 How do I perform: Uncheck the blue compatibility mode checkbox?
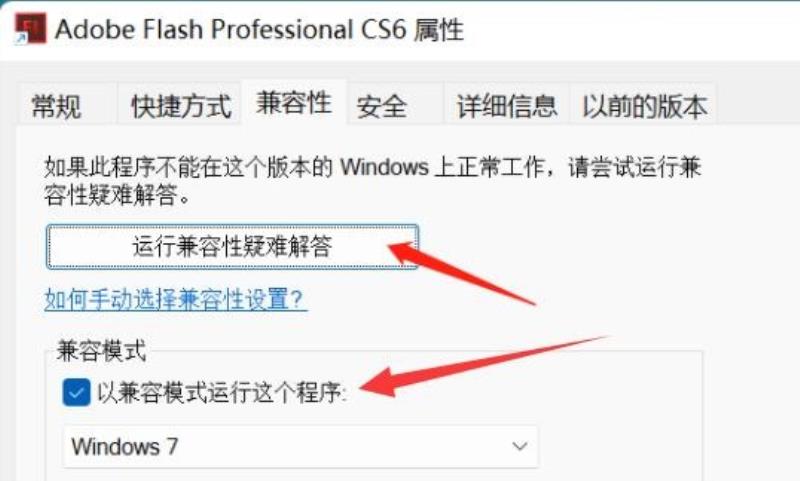coord(76,392)
